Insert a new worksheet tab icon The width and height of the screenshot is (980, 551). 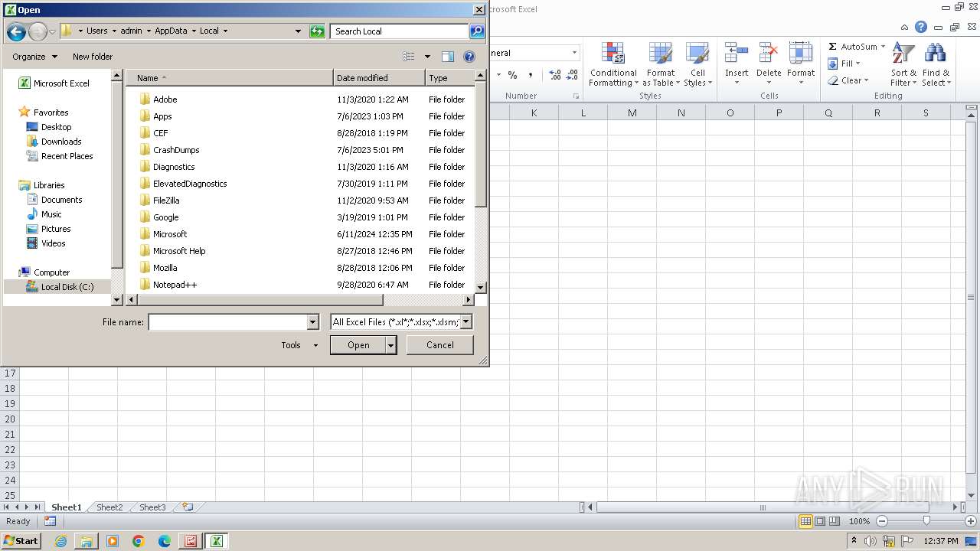tap(188, 507)
